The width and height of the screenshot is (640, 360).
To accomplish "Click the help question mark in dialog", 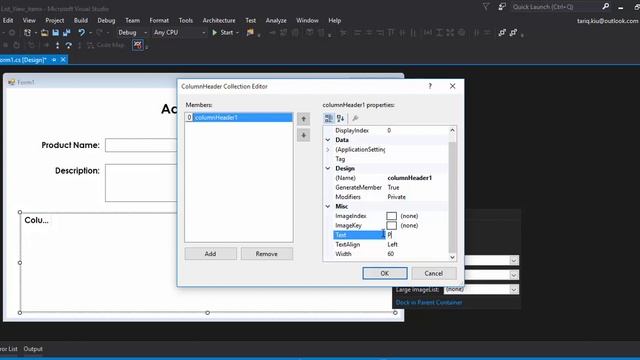I will [430, 86].
